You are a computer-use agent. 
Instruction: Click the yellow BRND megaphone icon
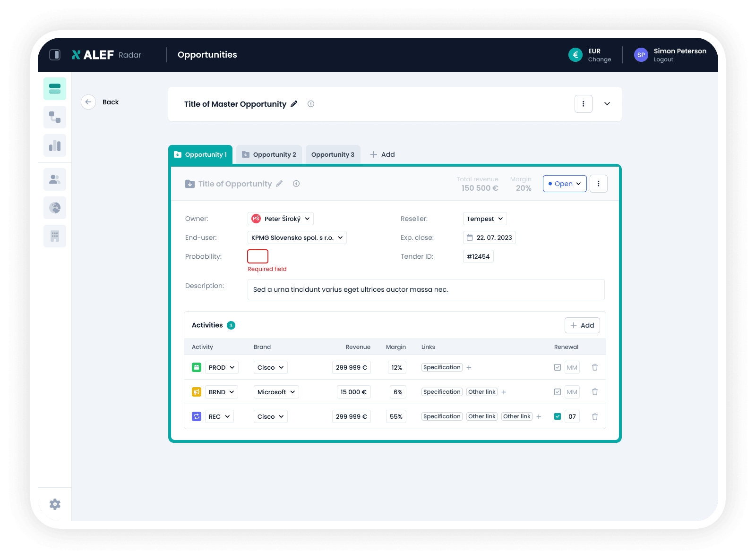pos(197,392)
